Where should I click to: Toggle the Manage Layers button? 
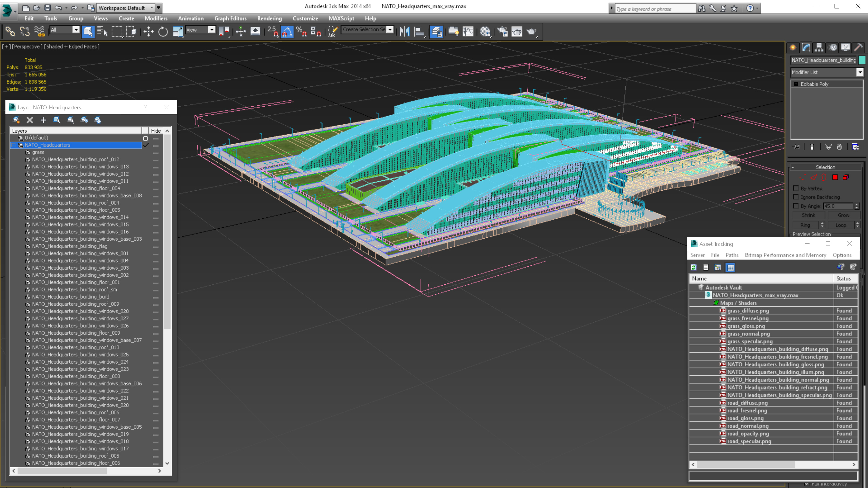[x=436, y=31]
